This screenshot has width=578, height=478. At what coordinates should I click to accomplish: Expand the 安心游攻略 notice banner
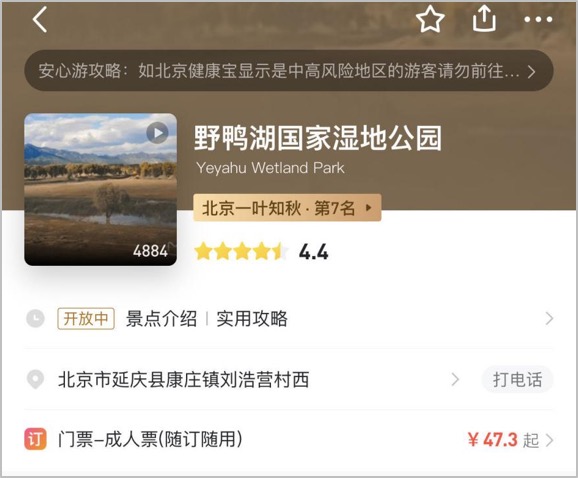(x=289, y=70)
